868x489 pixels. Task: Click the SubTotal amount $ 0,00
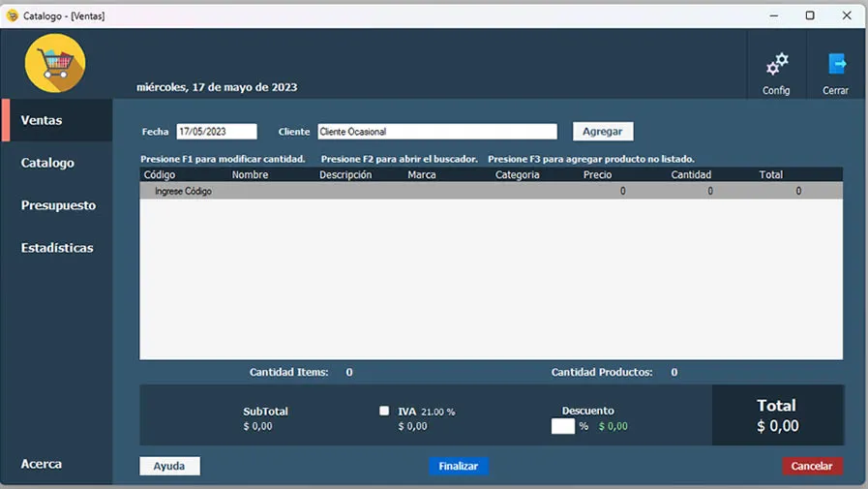[257, 426]
